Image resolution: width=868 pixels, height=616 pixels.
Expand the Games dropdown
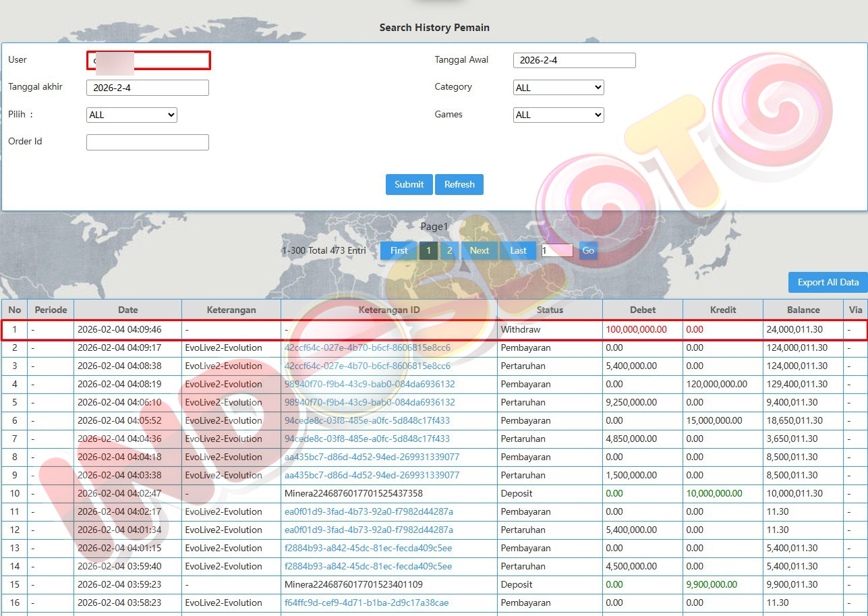click(558, 115)
